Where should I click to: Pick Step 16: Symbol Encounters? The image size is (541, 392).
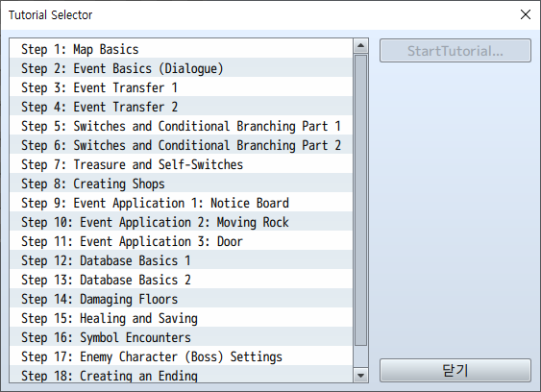pyautogui.click(x=182, y=337)
